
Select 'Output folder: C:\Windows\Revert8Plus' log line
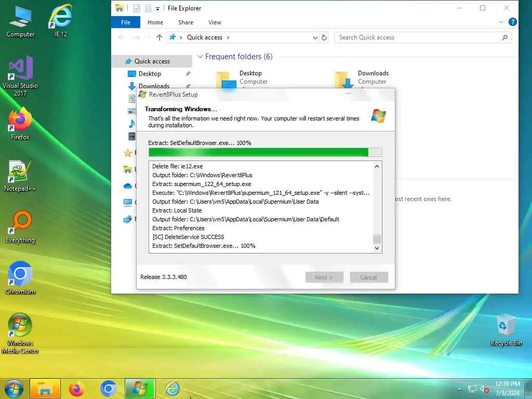tap(202, 175)
